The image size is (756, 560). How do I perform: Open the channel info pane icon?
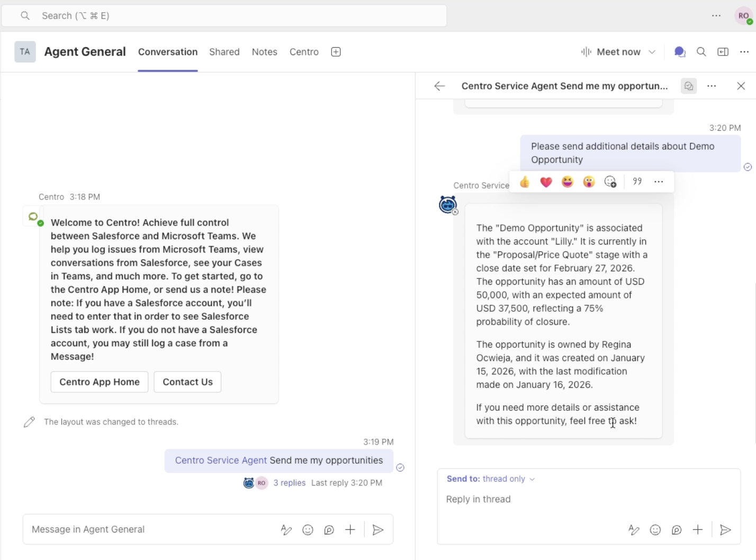point(723,52)
